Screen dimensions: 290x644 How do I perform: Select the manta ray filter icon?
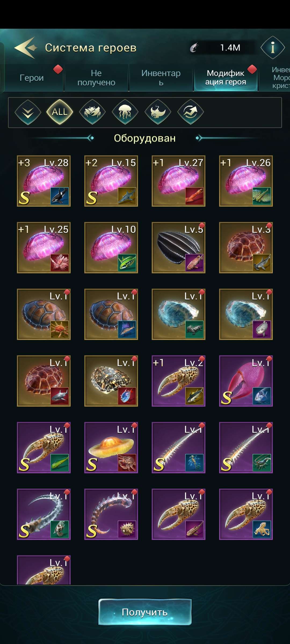pos(158,112)
